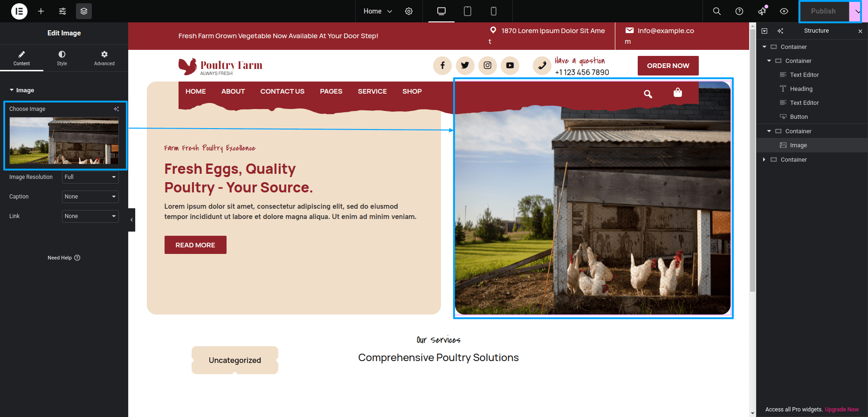Switch to the Style tab

62,58
